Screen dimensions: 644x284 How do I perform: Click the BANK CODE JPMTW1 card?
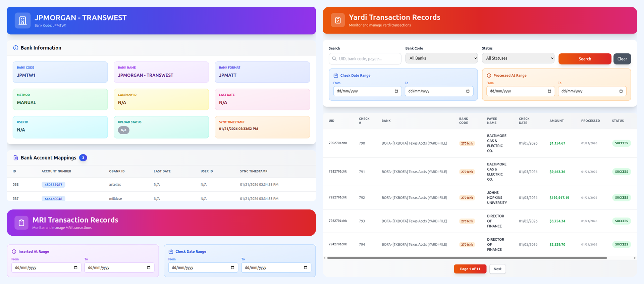click(60, 72)
